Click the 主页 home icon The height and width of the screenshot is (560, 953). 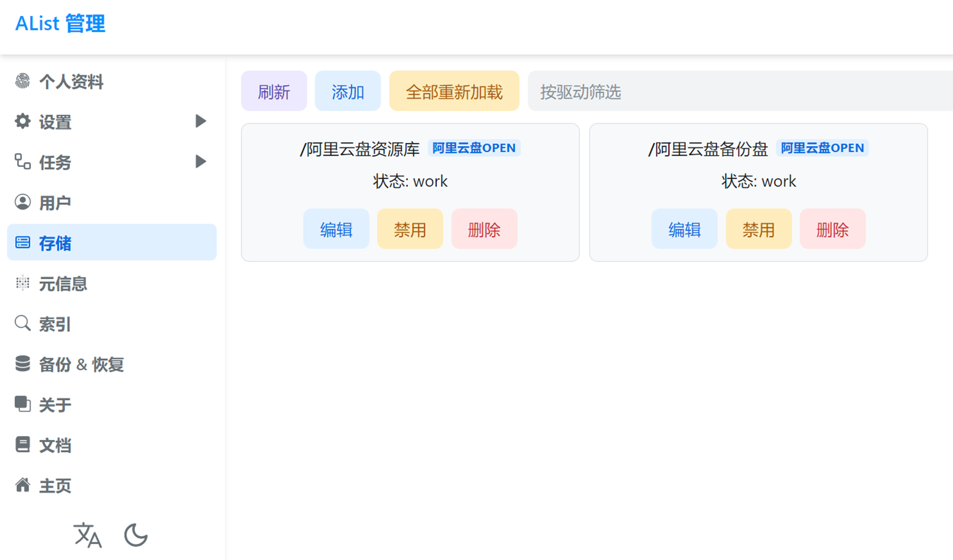pyautogui.click(x=22, y=485)
